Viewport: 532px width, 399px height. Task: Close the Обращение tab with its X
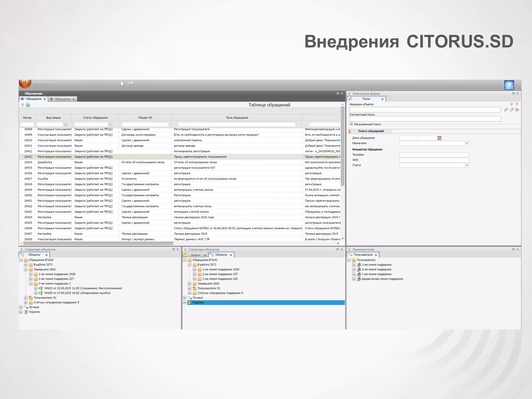[74, 99]
